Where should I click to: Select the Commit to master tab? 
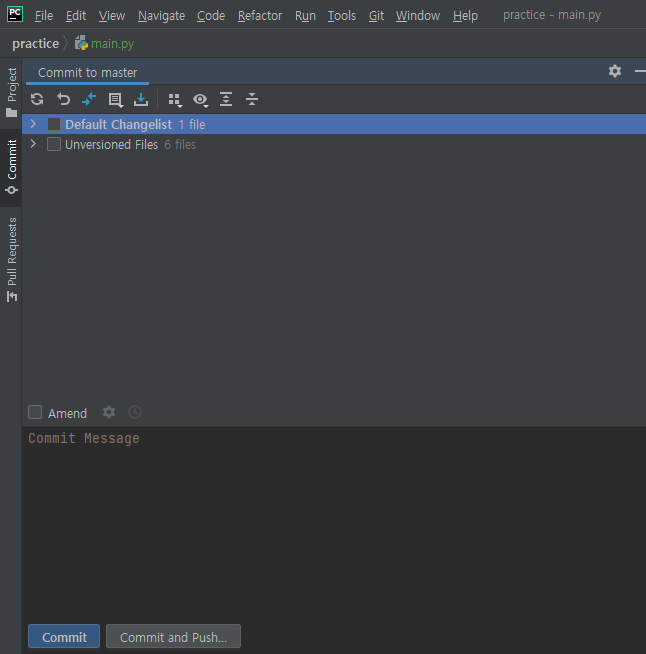pos(88,73)
